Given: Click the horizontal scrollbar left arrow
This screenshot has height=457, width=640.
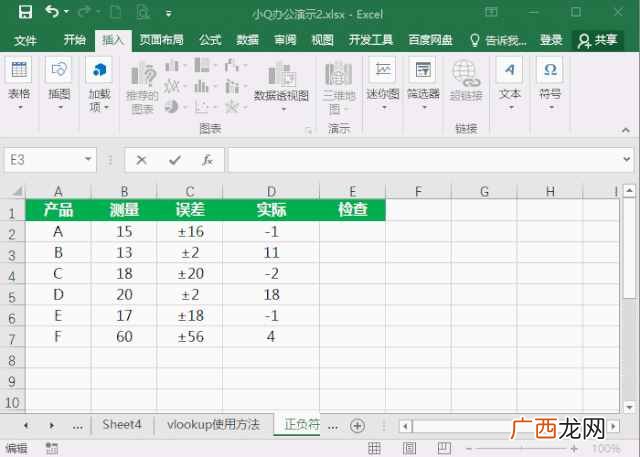Looking at the screenshot, I should (x=405, y=427).
